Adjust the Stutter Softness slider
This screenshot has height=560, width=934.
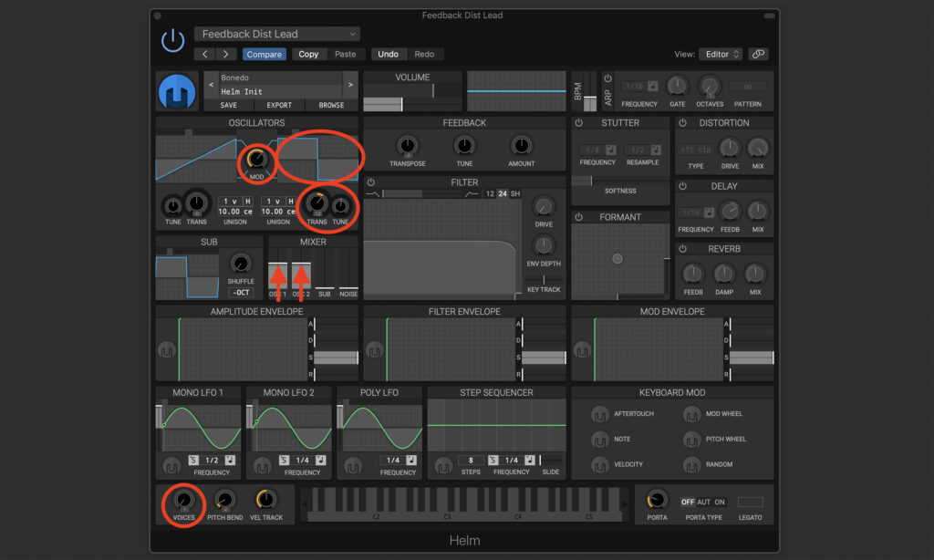(620, 181)
